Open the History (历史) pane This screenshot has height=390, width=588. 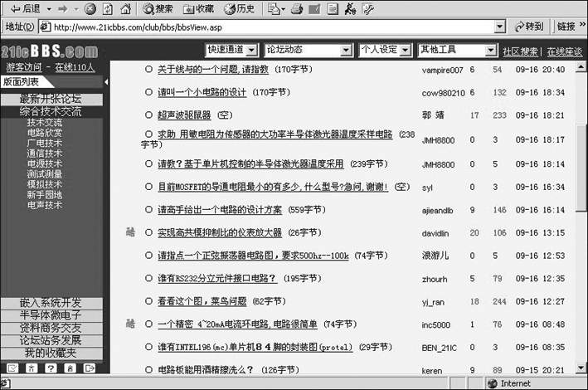tap(239, 8)
